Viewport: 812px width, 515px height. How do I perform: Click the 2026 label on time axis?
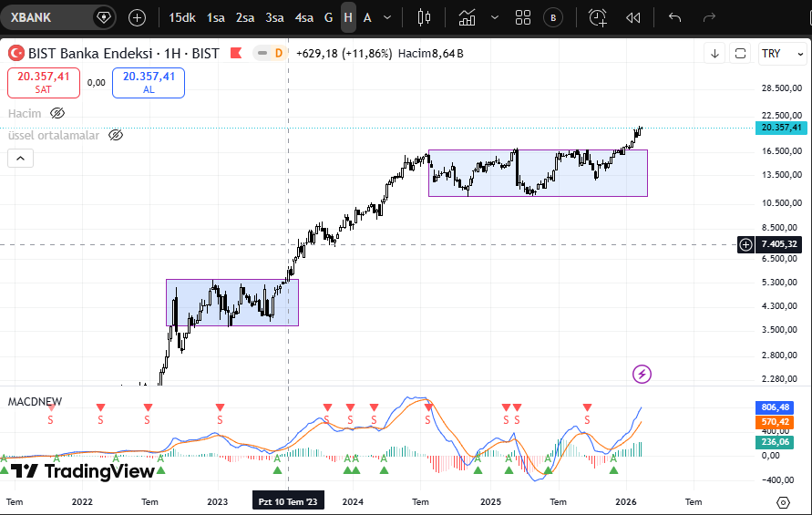pyautogui.click(x=625, y=501)
